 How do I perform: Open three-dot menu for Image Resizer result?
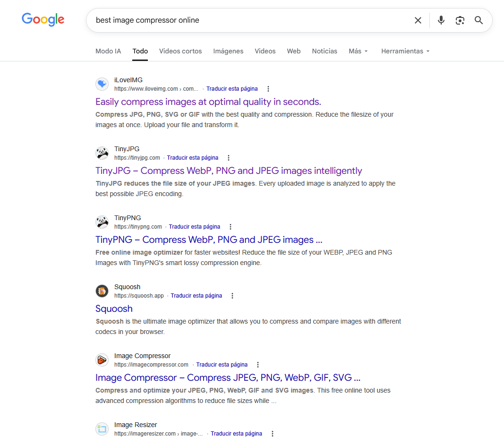click(273, 434)
